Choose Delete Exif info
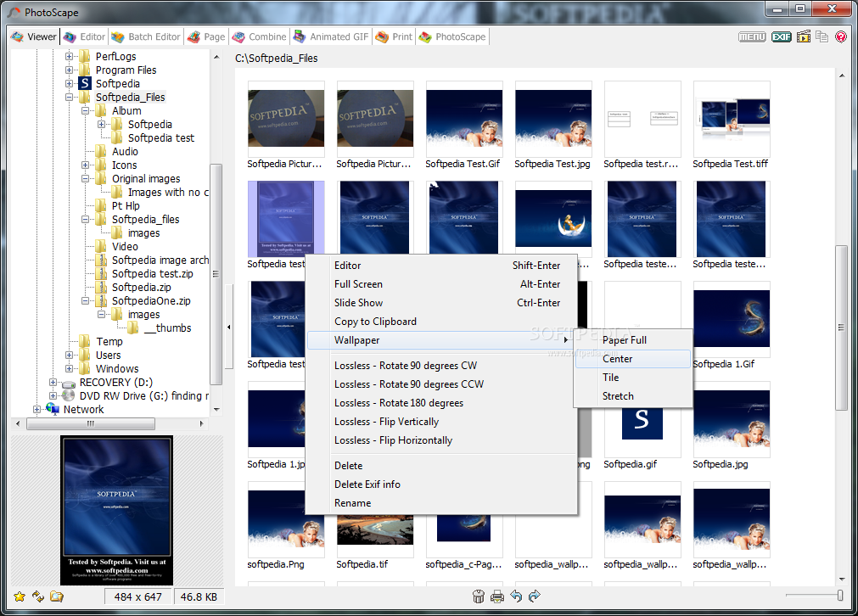 point(442,484)
